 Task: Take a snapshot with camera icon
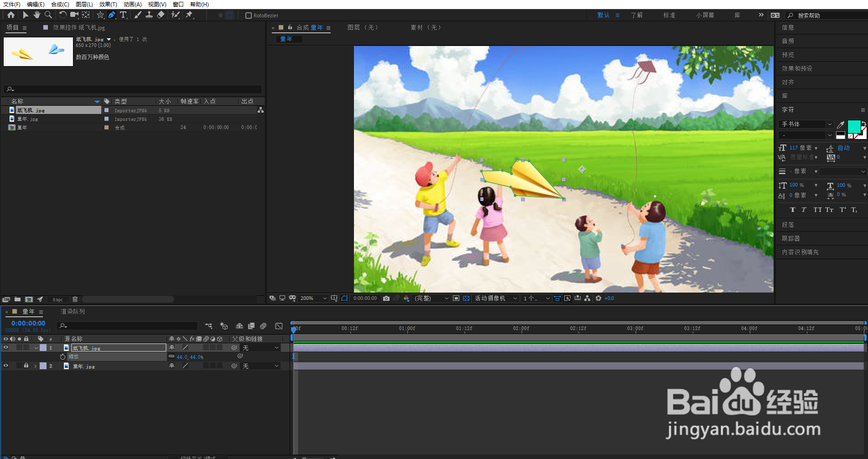coord(386,298)
